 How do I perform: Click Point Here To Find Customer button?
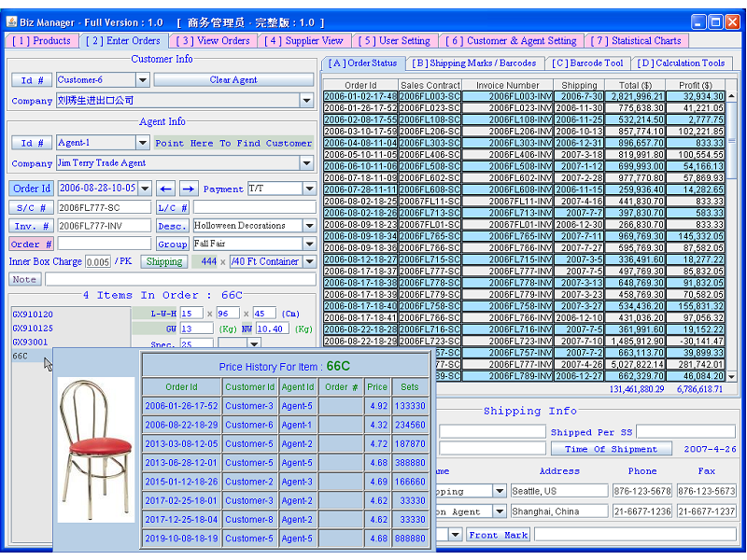pos(233,143)
